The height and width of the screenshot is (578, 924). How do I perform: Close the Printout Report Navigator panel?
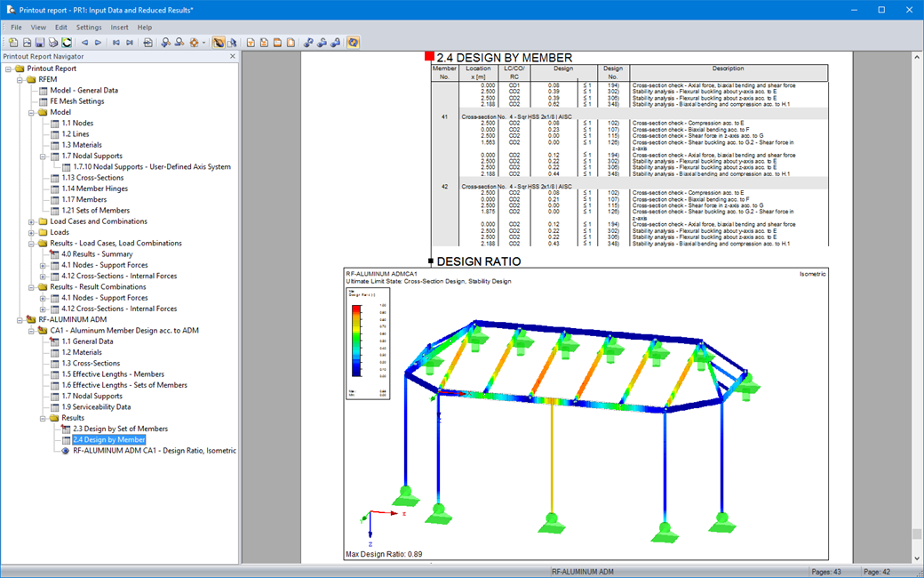pos(232,57)
